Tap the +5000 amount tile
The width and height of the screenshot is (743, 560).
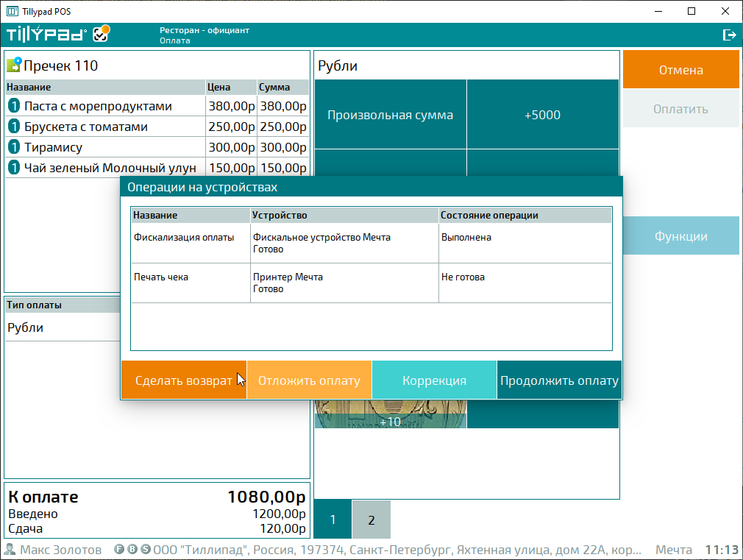point(542,115)
